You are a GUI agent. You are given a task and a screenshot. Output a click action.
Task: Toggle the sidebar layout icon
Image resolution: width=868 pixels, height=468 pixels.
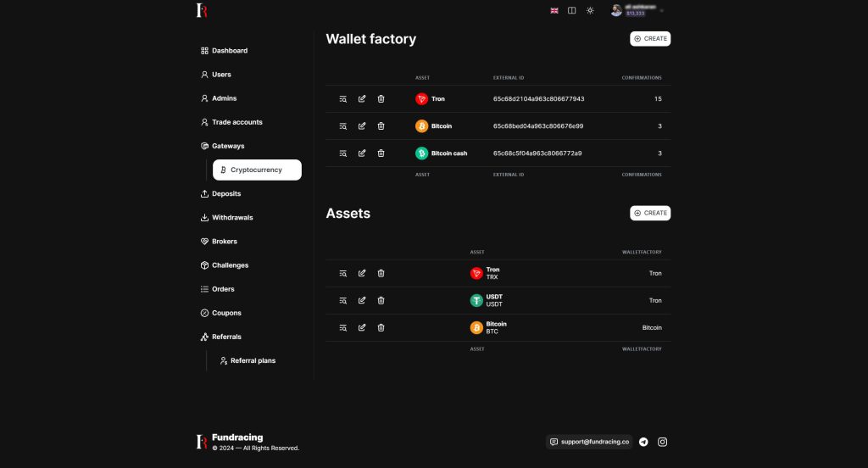coord(572,10)
